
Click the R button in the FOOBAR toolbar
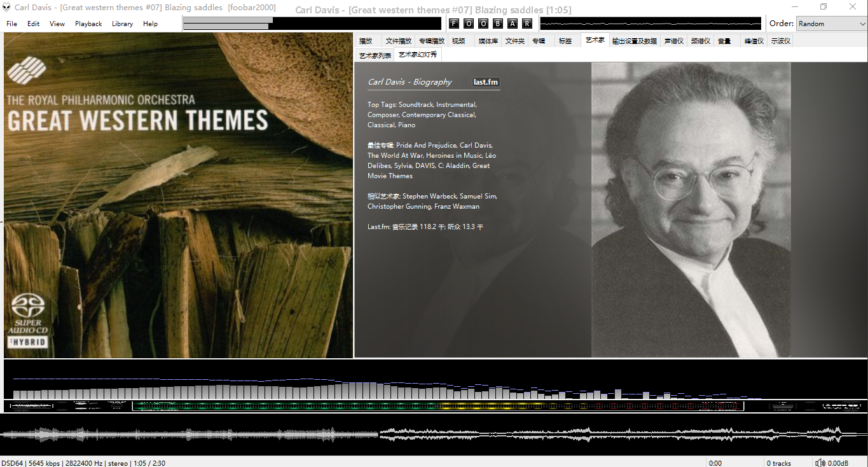[527, 24]
